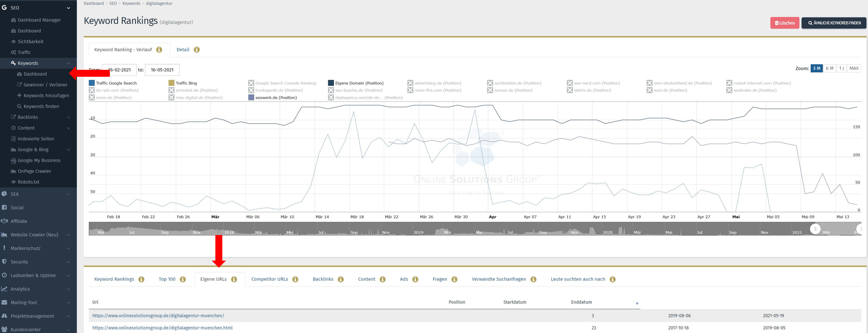This screenshot has height=333, width=868.
Task: Enable seo-nerd.com (Position) series
Action: click(x=570, y=83)
